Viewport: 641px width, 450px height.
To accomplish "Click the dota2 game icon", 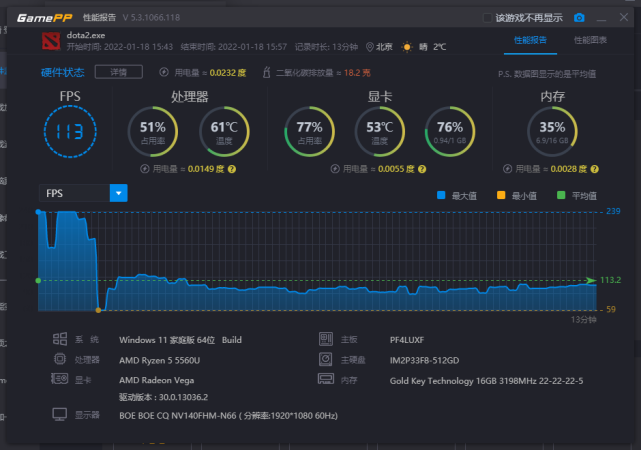I will (51, 41).
